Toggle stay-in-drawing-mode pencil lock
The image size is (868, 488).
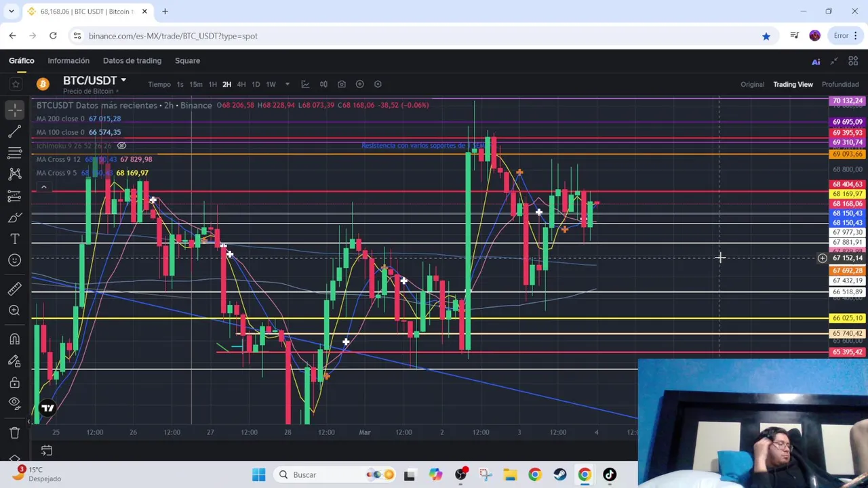click(14, 361)
